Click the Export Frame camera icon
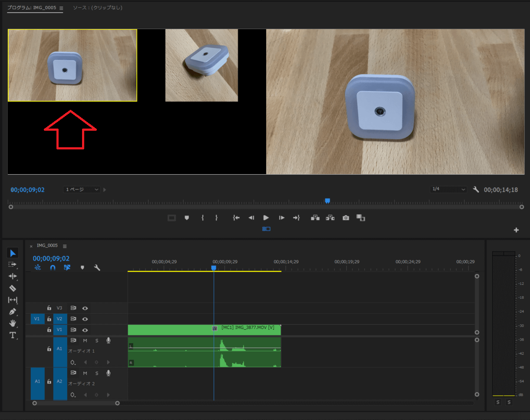The height and width of the screenshot is (420, 530). pyautogui.click(x=346, y=218)
